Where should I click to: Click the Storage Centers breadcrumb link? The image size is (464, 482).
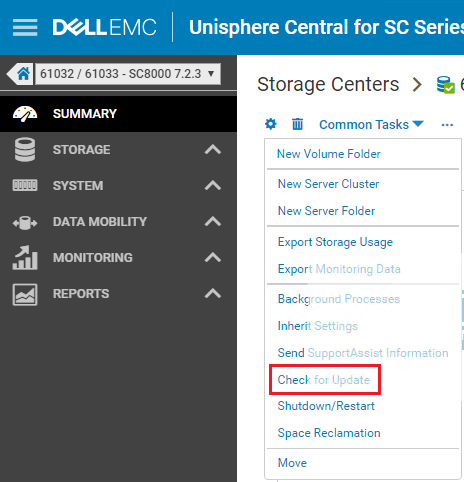click(x=328, y=85)
